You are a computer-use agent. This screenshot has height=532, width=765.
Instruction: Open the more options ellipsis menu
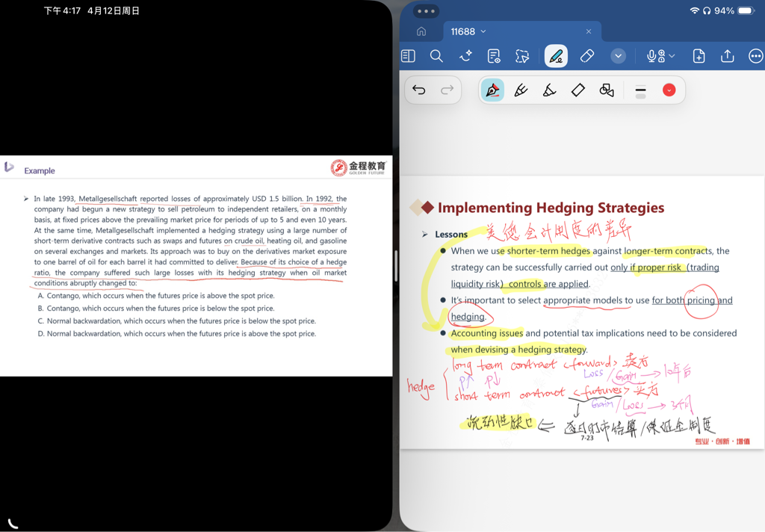coord(755,56)
